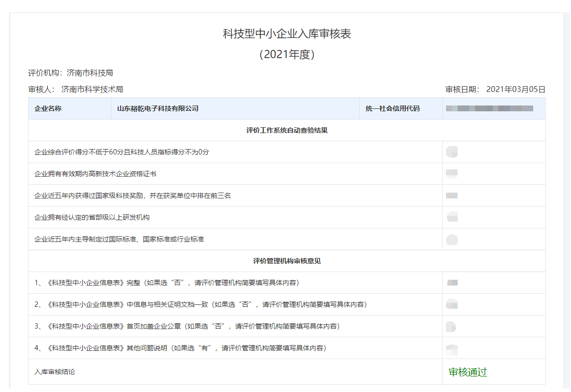Click the indicator beside 省部级以上研发机构 criterion
571x392 pixels.
[x=451, y=217]
